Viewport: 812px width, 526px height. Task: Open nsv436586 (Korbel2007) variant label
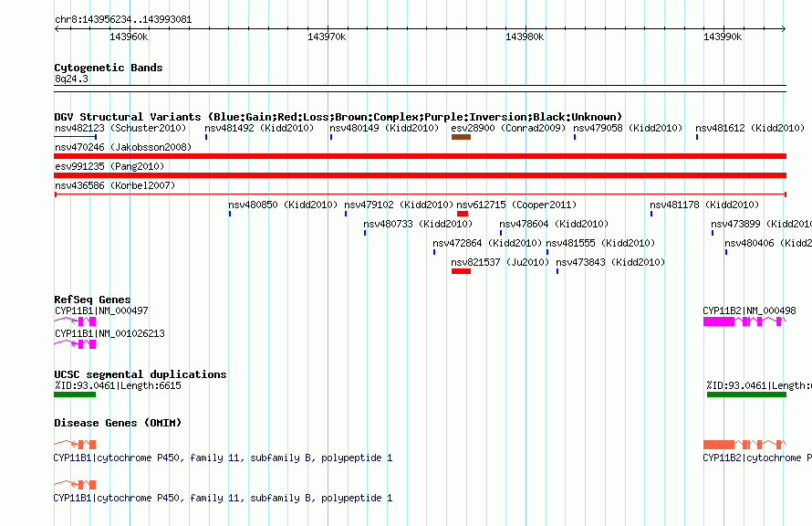pos(115,185)
